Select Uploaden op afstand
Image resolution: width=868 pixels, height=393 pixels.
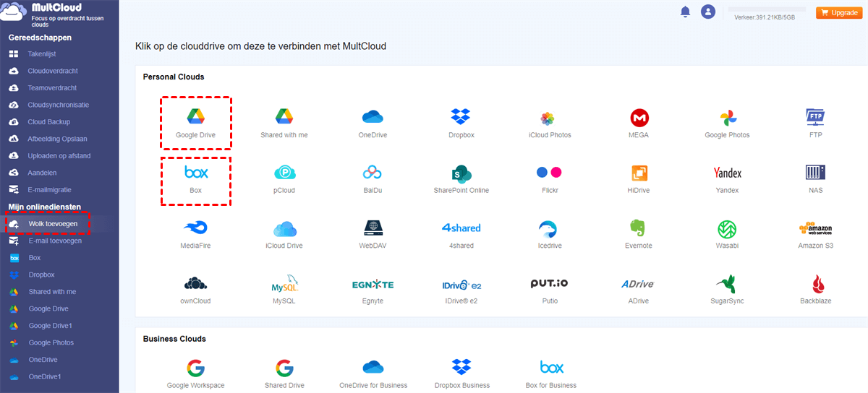click(59, 156)
